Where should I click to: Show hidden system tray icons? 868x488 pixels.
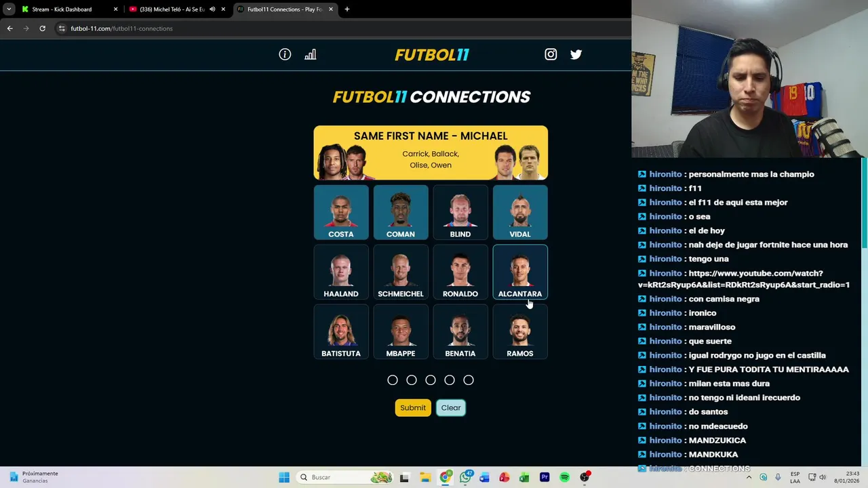click(x=749, y=477)
